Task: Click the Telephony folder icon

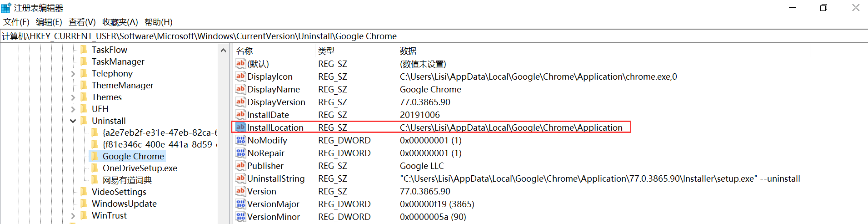Action: click(x=84, y=73)
